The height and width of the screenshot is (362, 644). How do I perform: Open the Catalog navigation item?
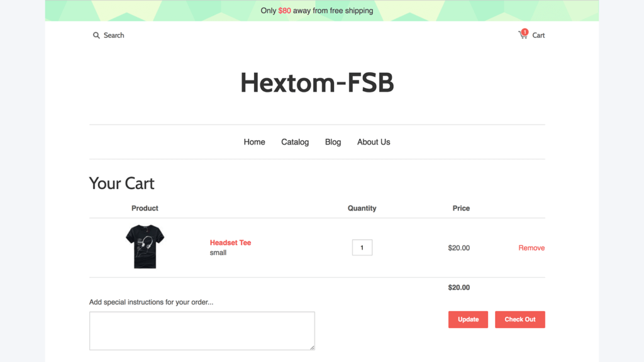point(295,142)
